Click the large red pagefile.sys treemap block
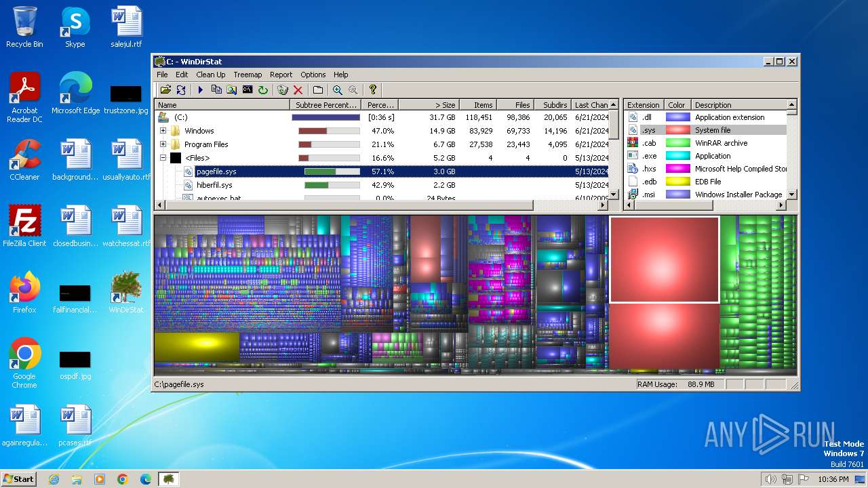Screen dimensions: 868x488 point(665,260)
